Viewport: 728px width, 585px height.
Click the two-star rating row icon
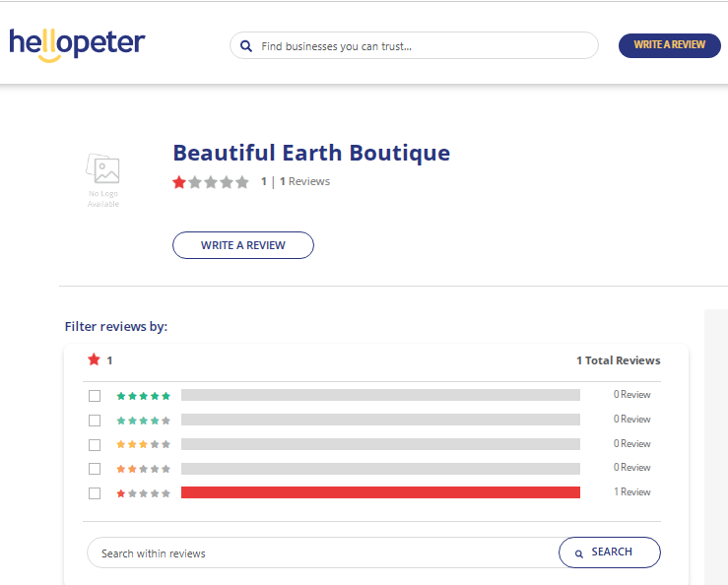pyautogui.click(x=144, y=469)
